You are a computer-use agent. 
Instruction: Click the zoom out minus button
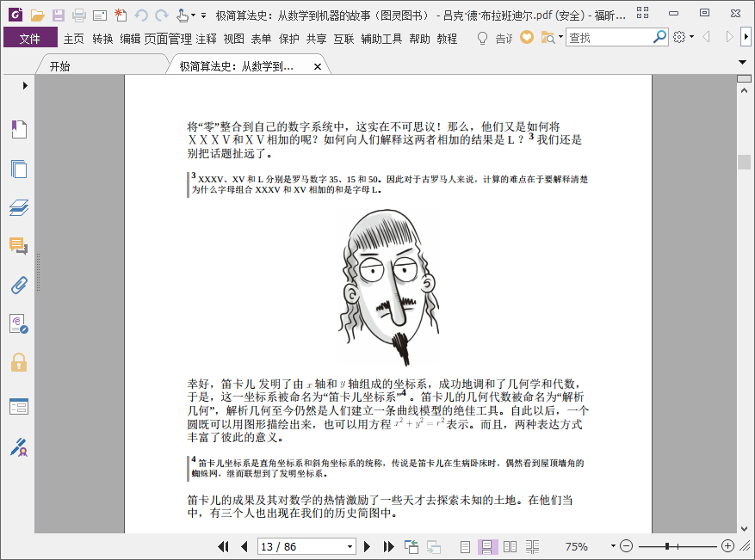tap(626, 546)
